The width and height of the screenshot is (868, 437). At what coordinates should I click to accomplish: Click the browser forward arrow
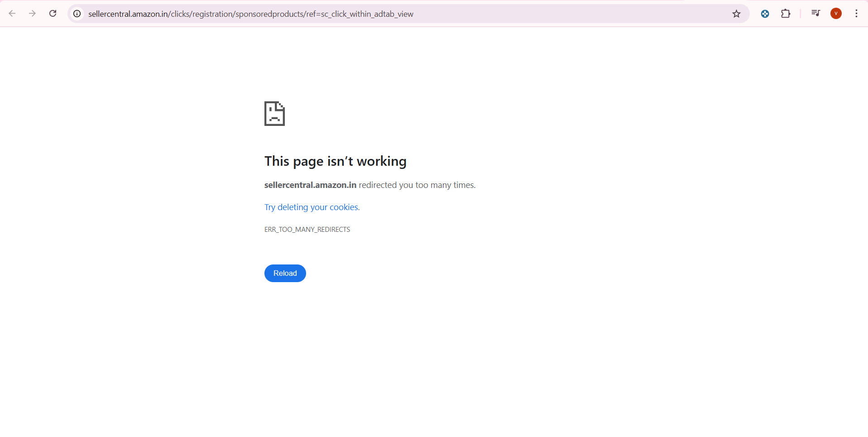pos(32,14)
